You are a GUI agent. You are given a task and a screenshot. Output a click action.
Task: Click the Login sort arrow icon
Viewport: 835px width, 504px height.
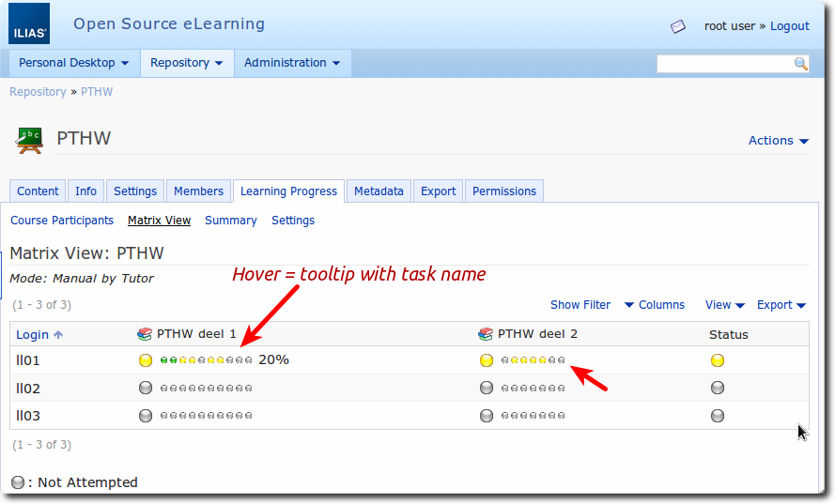[58, 334]
